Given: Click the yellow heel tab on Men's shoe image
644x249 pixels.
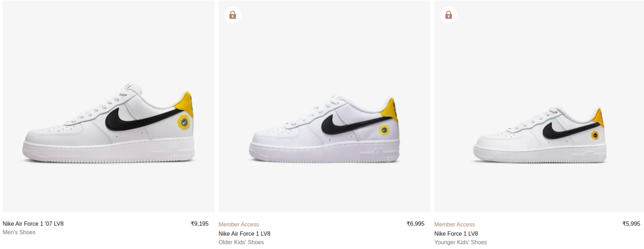Looking at the screenshot, I should (187, 104).
